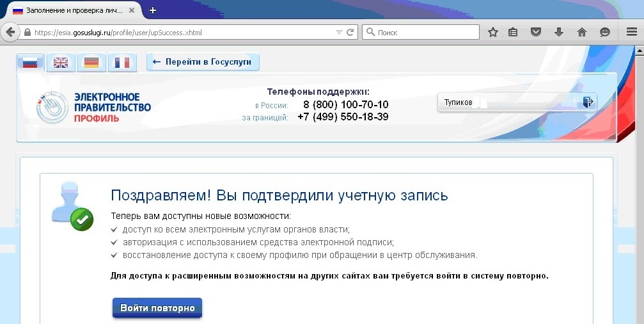Reload the current page
The width and height of the screenshot is (644, 324).
click(x=350, y=32)
